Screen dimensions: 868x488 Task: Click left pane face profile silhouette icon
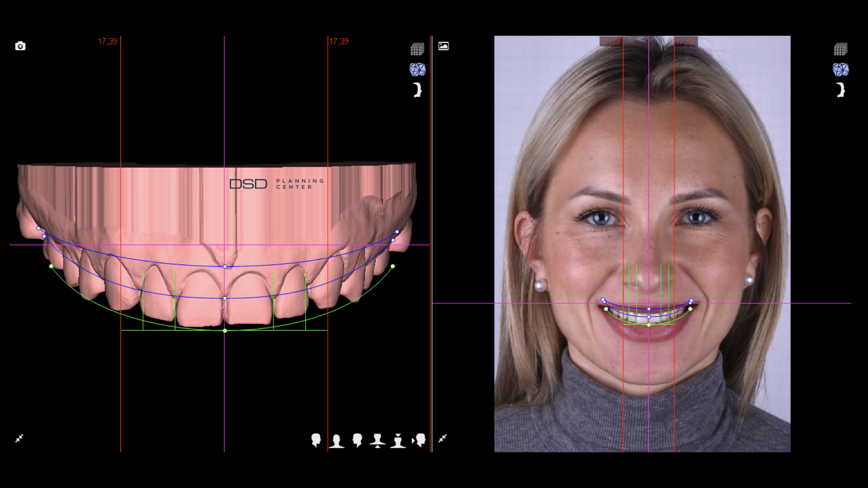[x=417, y=90]
